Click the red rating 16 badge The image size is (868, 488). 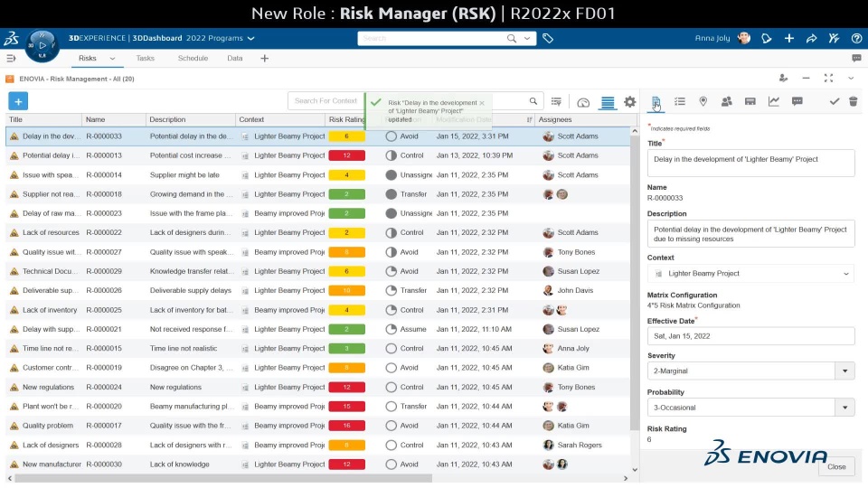[x=346, y=426]
